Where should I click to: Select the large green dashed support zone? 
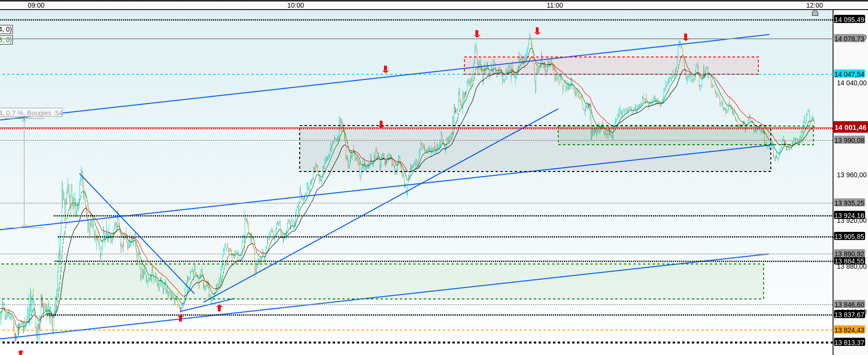point(382,282)
